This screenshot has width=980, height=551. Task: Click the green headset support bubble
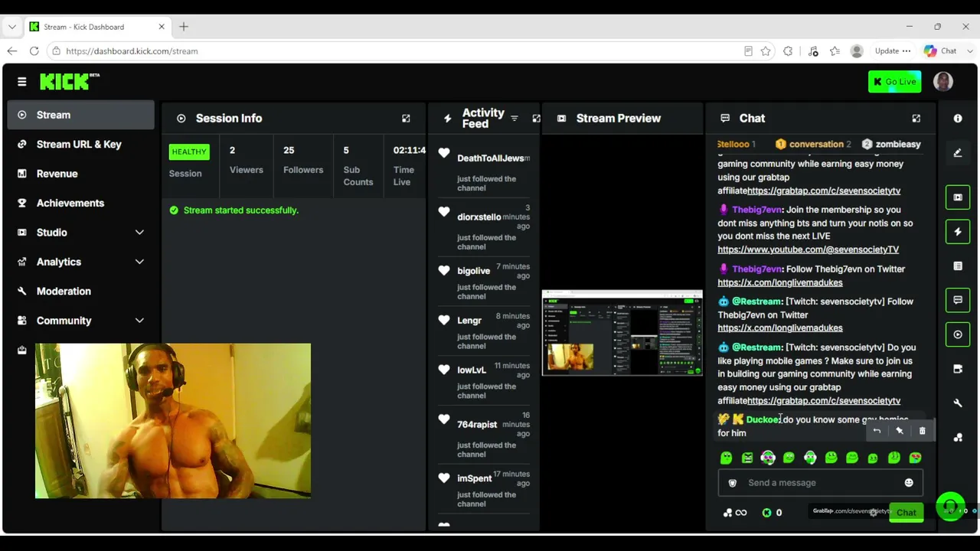point(950,507)
